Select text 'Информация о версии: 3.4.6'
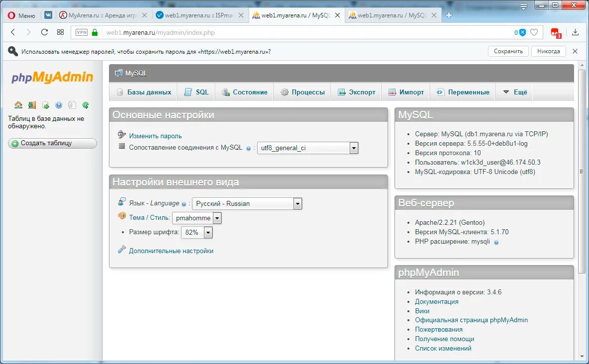589x364 pixels. click(458, 292)
